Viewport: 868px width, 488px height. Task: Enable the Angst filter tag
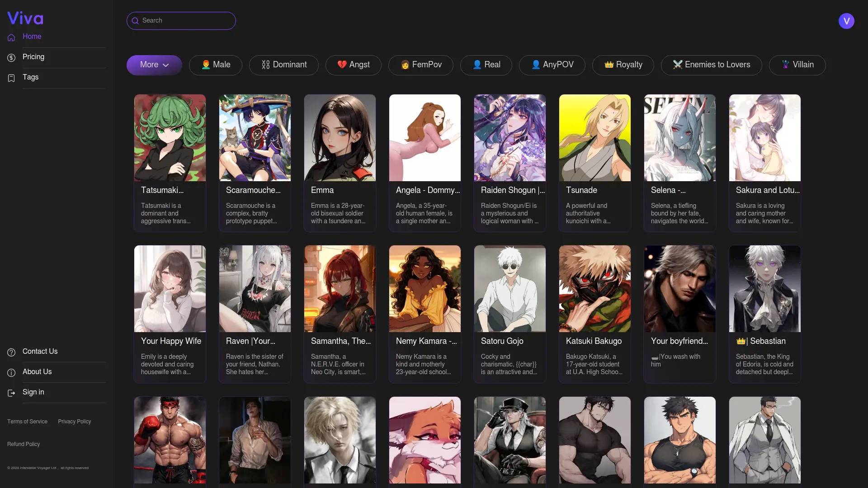click(x=353, y=65)
